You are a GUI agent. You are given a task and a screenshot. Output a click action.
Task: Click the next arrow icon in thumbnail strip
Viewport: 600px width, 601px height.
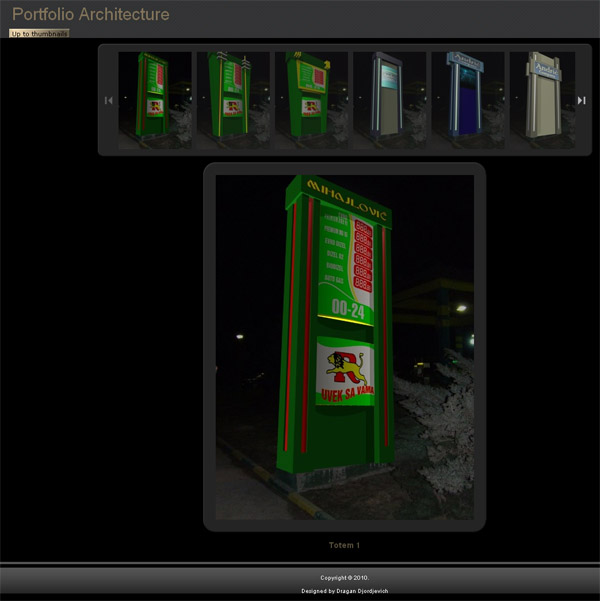[582, 100]
